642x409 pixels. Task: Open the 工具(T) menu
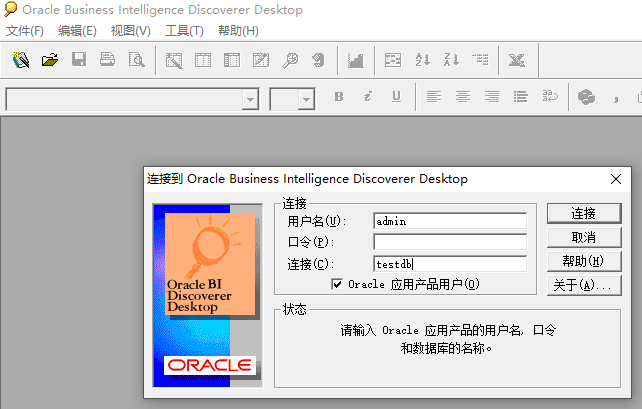coord(184,31)
